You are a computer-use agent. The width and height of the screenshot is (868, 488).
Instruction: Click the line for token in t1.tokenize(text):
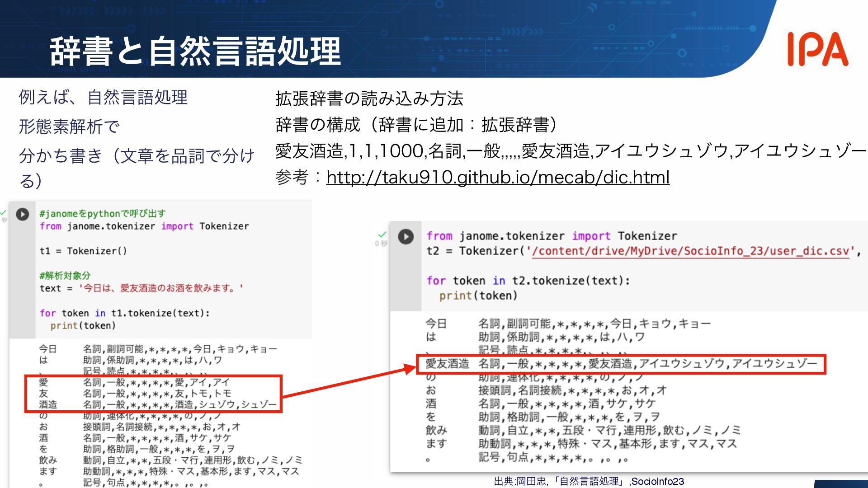pyautogui.click(x=125, y=313)
